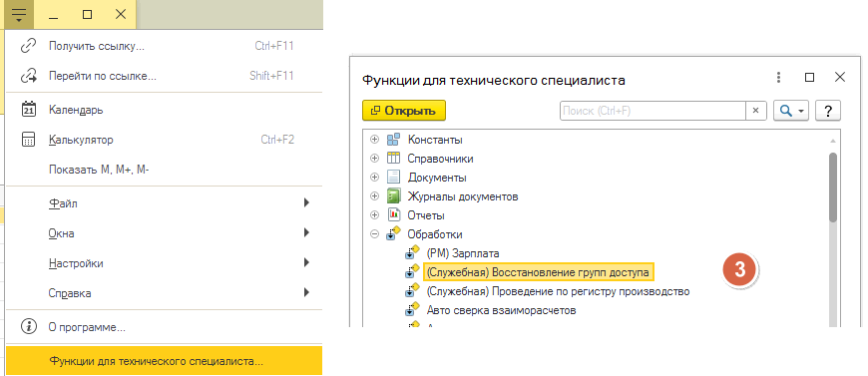The height and width of the screenshot is (376, 868).
Task: Click into the Поиск search field
Action: tap(652, 111)
